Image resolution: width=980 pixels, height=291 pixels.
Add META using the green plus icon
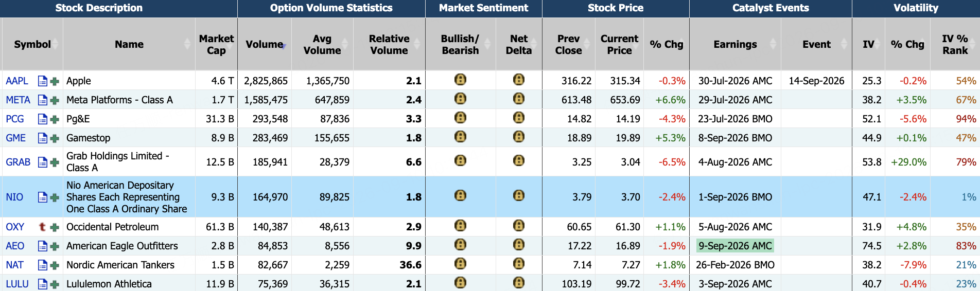(x=55, y=100)
